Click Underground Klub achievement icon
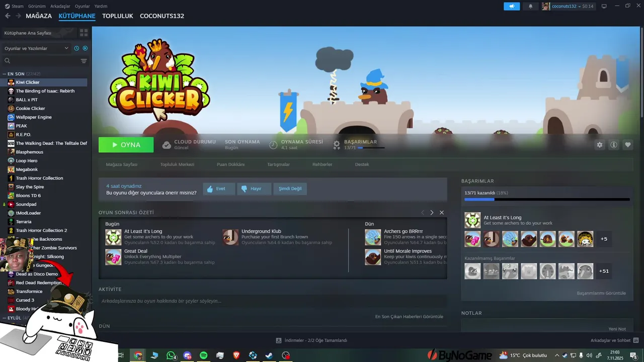Viewport: 644px width, 362px height. coord(230,237)
